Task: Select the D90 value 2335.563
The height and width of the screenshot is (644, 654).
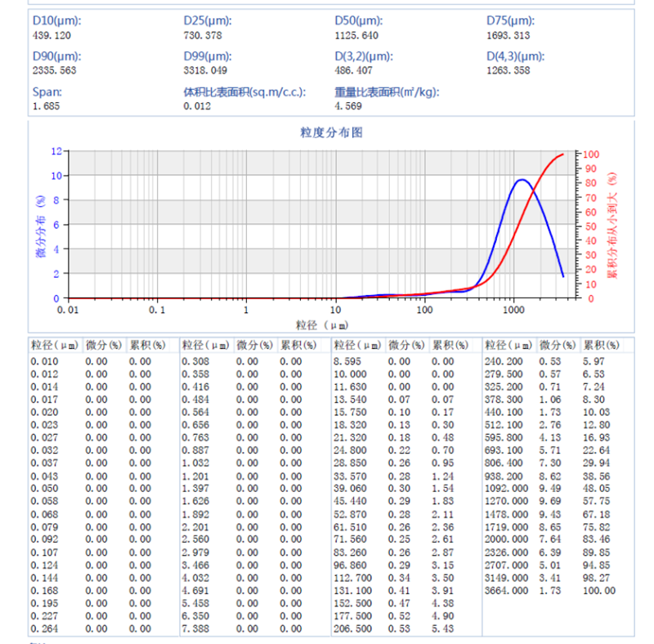Action: coord(54,70)
